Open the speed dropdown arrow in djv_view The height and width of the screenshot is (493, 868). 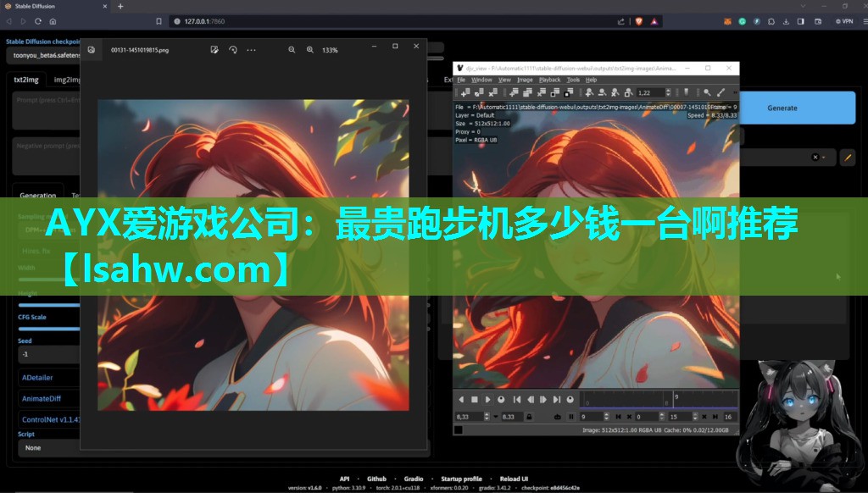point(495,417)
